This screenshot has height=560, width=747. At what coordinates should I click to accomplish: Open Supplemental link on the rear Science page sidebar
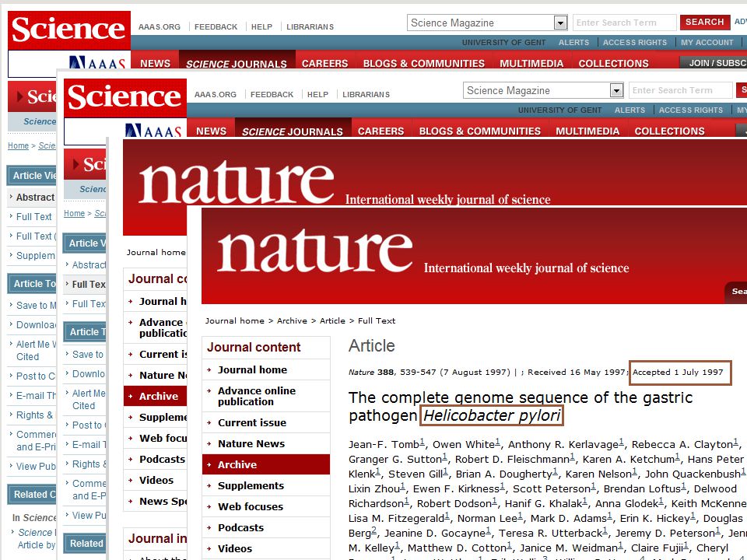pyautogui.click(x=36, y=256)
